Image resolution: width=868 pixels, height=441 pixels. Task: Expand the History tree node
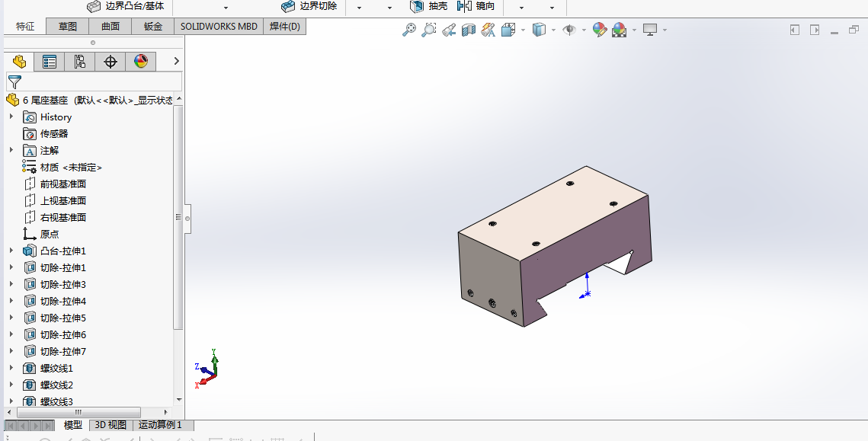click(x=11, y=117)
